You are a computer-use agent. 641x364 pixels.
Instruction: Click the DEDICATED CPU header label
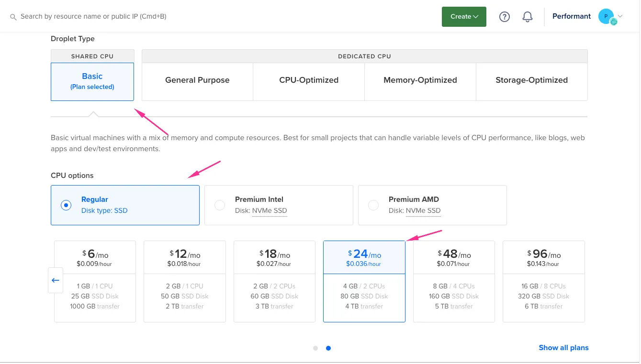point(364,56)
